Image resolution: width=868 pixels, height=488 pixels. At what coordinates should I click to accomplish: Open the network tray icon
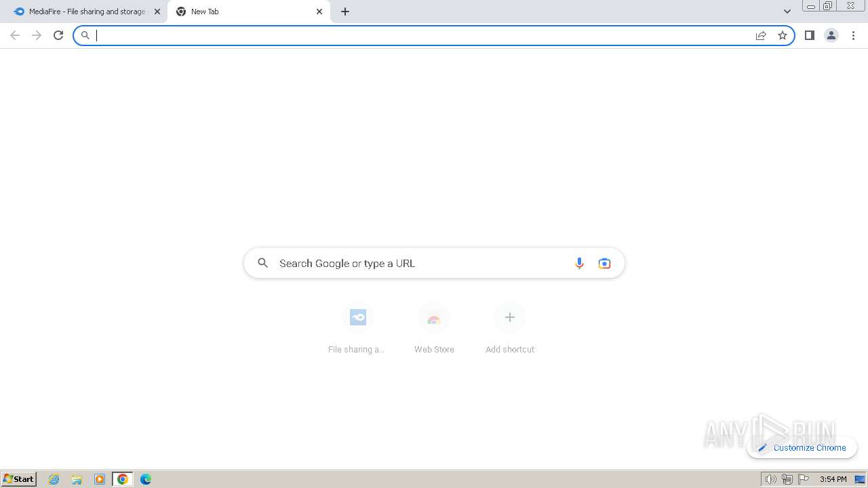[x=787, y=479]
